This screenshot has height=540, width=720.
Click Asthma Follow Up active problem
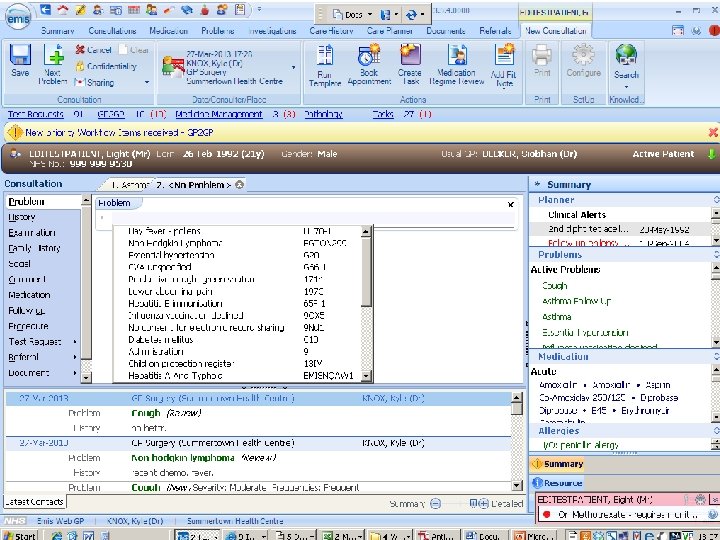click(x=576, y=301)
